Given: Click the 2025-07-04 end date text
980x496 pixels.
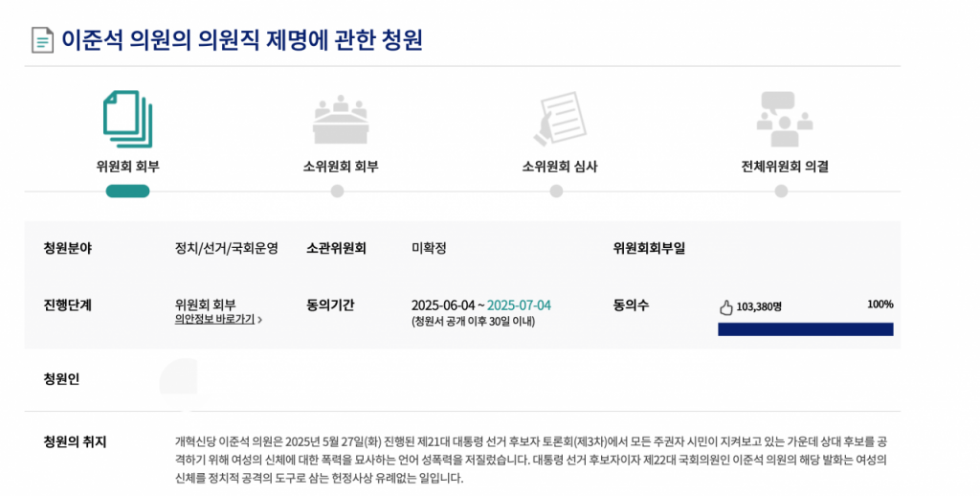Looking at the screenshot, I should (519, 305).
